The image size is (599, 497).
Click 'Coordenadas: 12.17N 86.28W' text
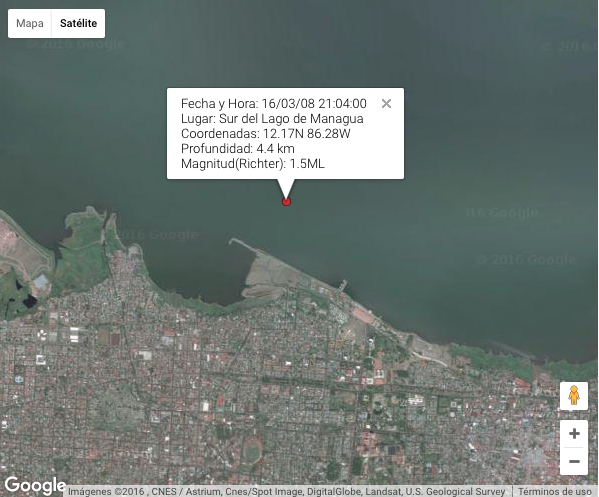(x=266, y=134)
